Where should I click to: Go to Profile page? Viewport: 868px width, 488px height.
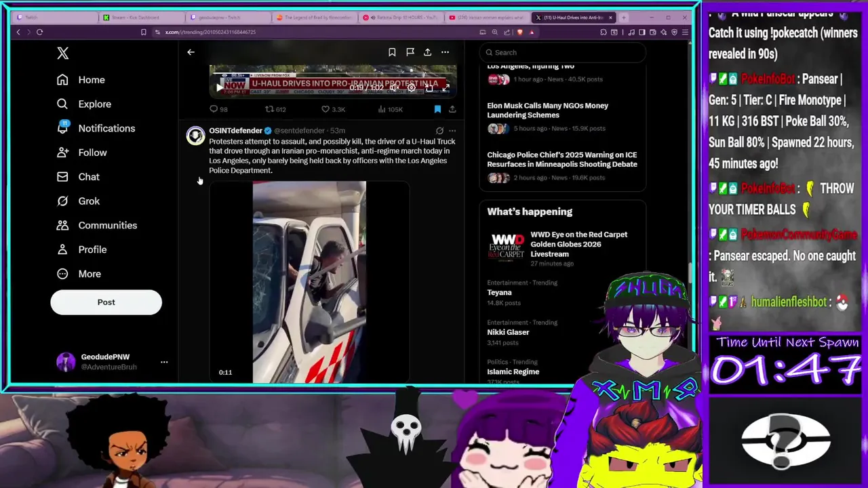81,249
